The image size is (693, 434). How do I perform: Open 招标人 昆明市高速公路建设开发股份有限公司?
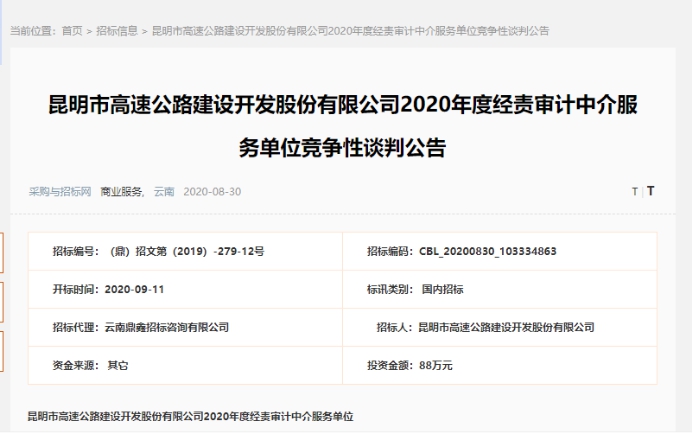coord(505,327)
